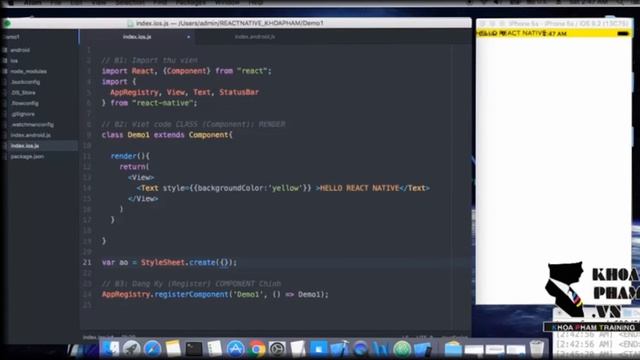Viewport: 640px width, 360px height.
Task: Click modified dot on index.ios.js tab
Action: coord(188,37)
